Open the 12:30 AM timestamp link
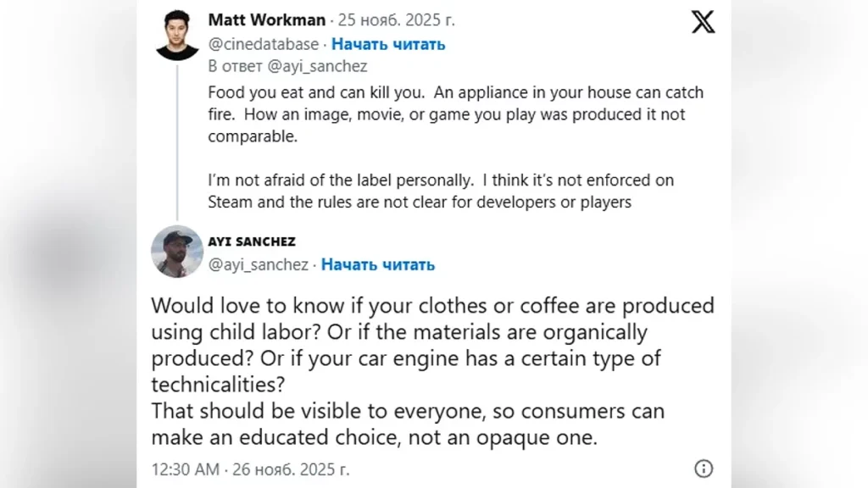Image resolution: width=868 pixels, height=488 pixels. (x=183, y=469)
